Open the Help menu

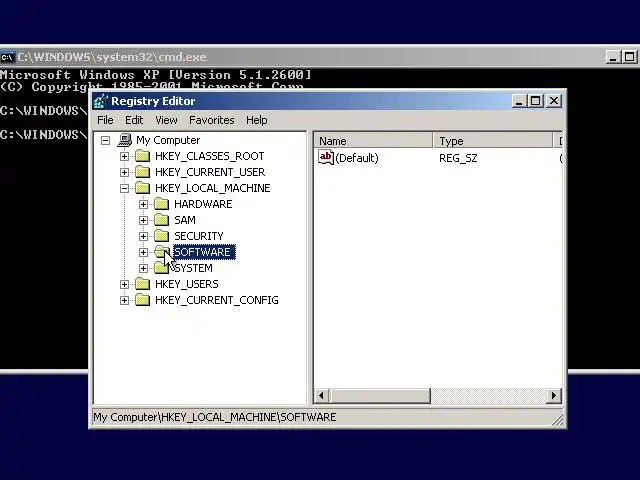(x=256, y=120)
